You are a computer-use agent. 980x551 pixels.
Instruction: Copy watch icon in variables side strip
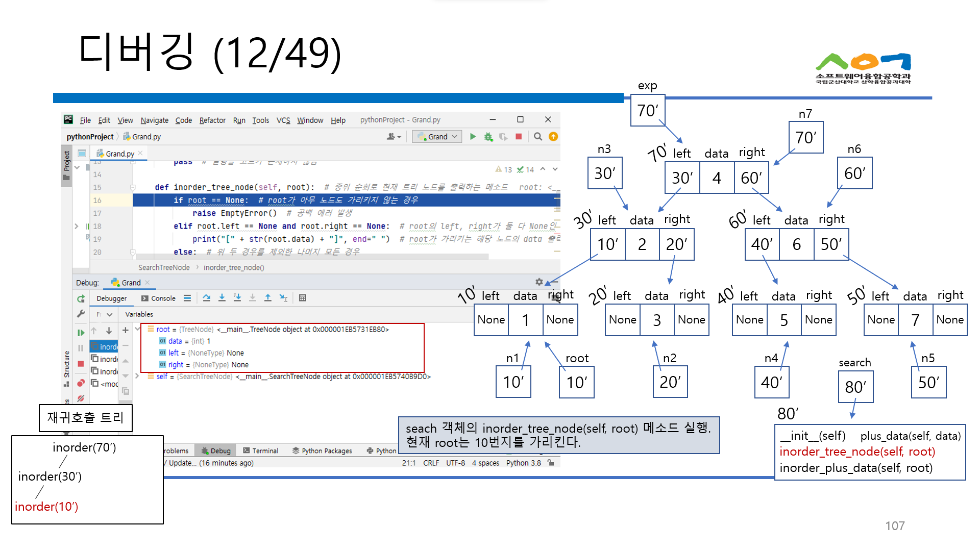tap(126, 391)
